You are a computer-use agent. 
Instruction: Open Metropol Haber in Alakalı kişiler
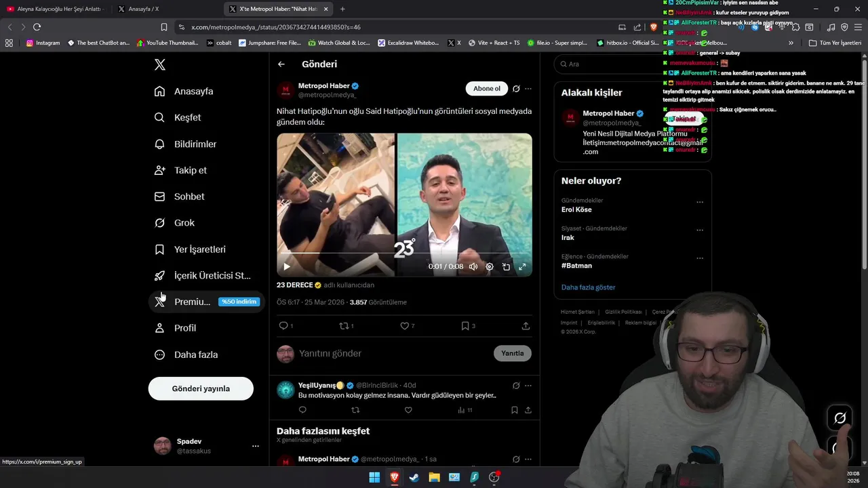[x=608, y=113]
